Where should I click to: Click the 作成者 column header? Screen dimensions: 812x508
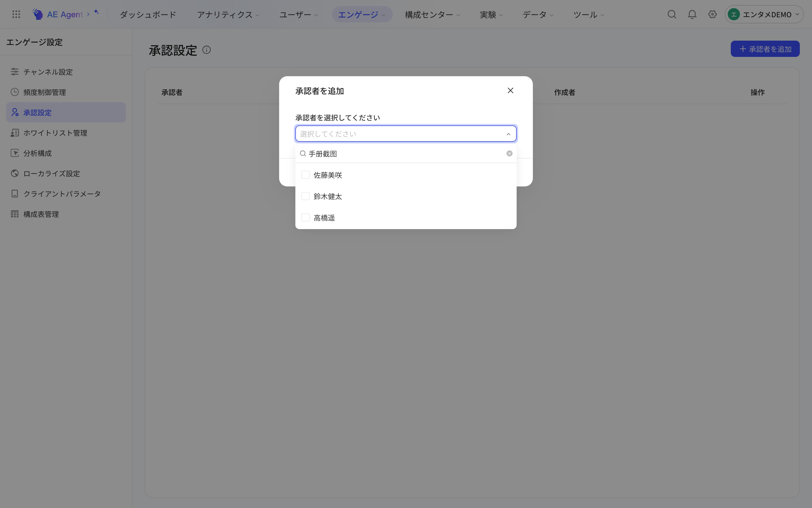(x=564, y=92)
